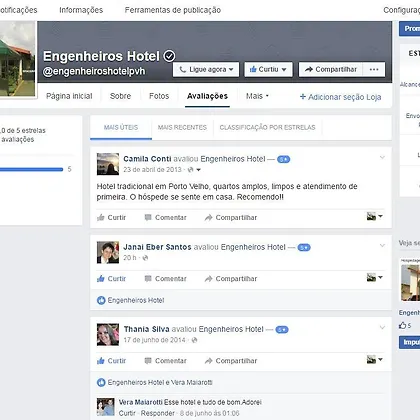420x420 pixels.
Task: Share Camila Conti's review
Action: tap(231, 218)
